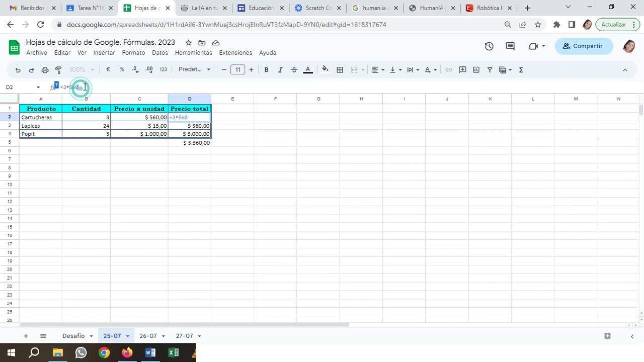The height and width of the screenshot is (362, 644).
Task: Open WhatsApp from the taskbar
Action: [80, 353]
